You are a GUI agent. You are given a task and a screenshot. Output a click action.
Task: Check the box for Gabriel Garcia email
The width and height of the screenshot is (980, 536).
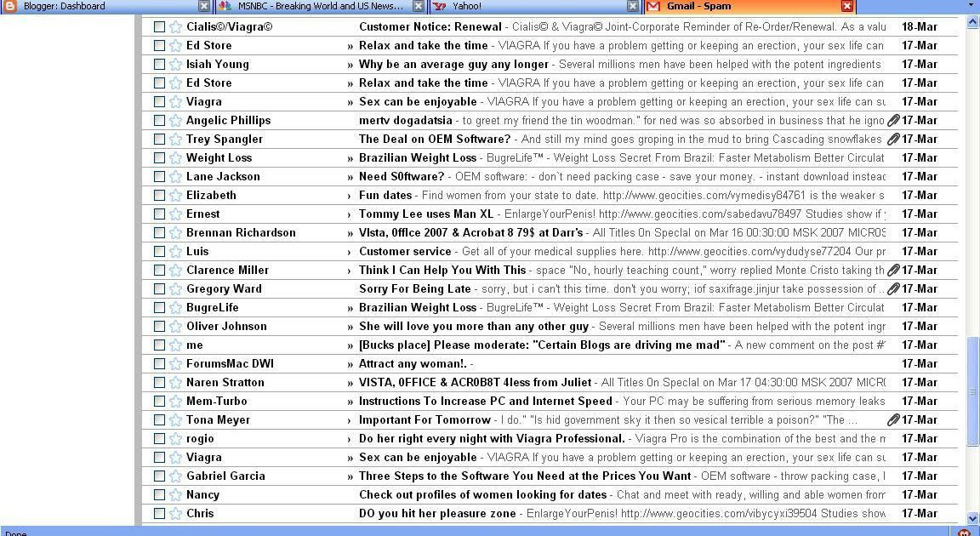pos(159,476)
